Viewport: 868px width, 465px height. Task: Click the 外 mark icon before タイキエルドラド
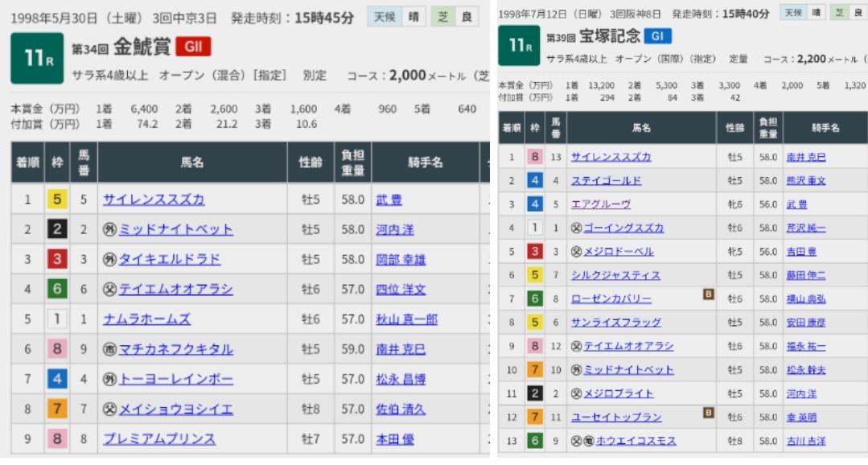click(110, 260)
